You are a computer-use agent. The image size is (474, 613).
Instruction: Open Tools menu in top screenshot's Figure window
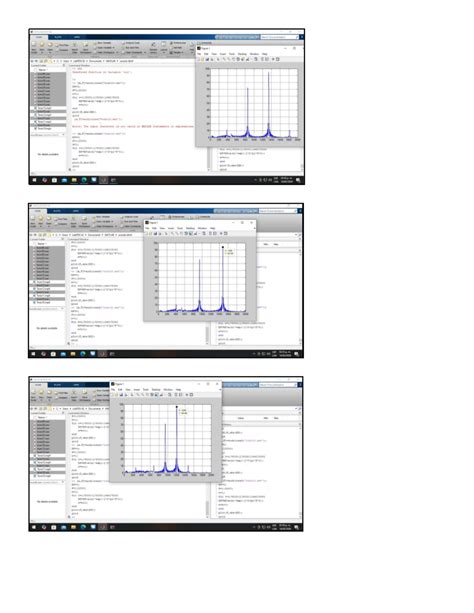232,54
